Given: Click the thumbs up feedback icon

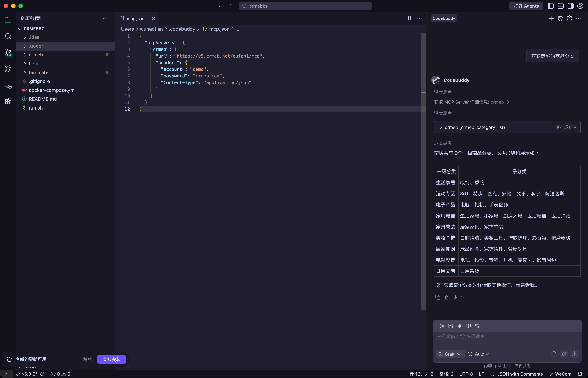Looking at the screenshot, I should [x=446, y=297].
